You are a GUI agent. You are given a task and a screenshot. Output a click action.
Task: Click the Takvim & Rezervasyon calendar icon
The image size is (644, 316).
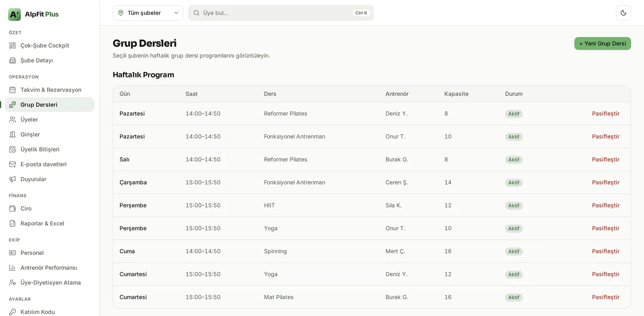click(12, 90)
